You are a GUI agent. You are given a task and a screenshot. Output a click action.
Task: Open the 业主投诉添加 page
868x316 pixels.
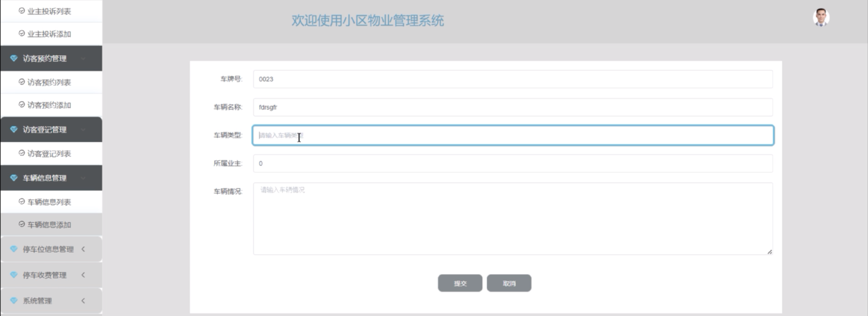[x=45, y=34]
